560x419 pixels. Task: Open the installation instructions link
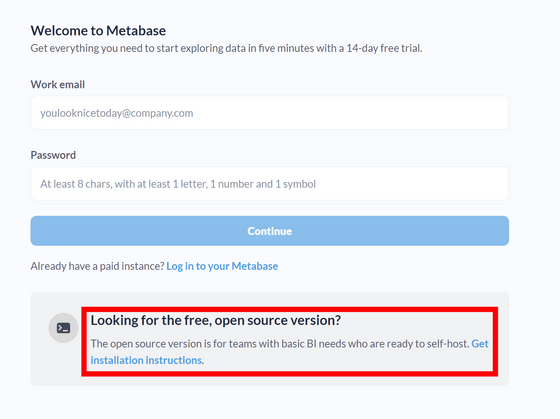coord(146,360)
